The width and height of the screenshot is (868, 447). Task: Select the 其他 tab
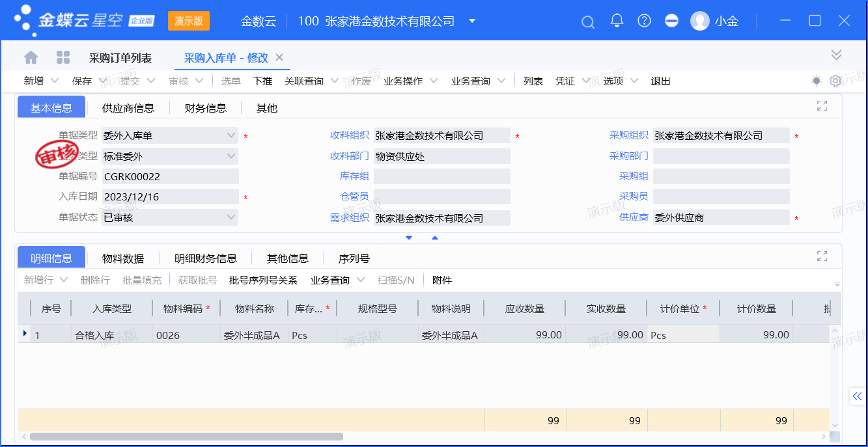(267, 108)
